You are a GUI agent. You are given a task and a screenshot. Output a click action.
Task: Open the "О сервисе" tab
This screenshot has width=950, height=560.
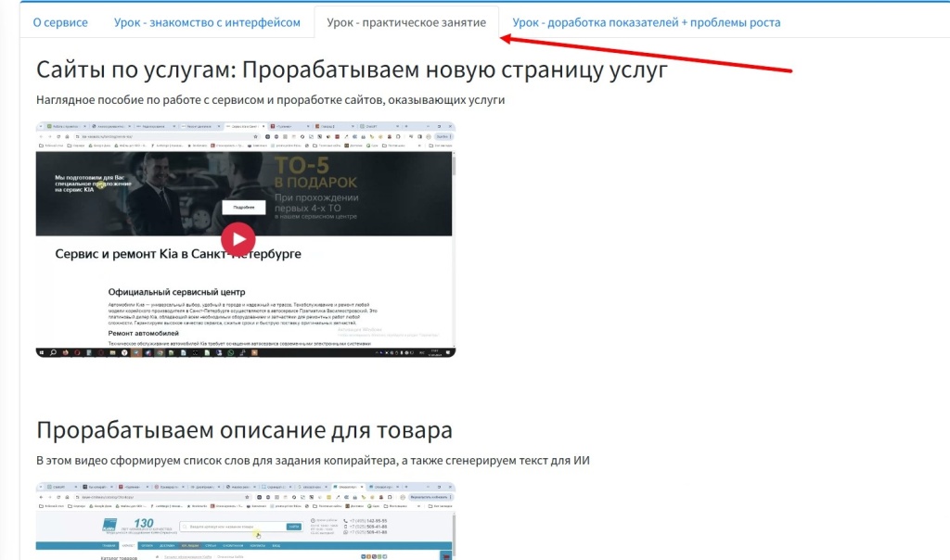pos(60,22)
